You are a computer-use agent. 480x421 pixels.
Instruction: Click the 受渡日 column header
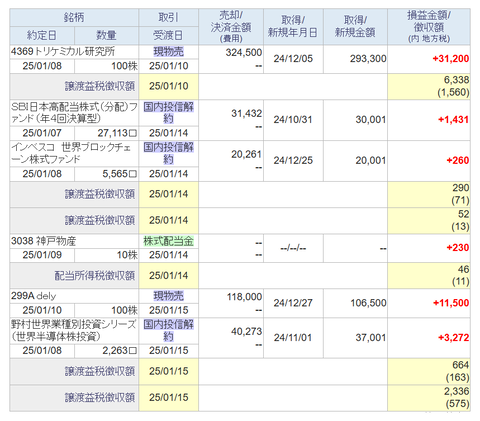pos(168,36)
